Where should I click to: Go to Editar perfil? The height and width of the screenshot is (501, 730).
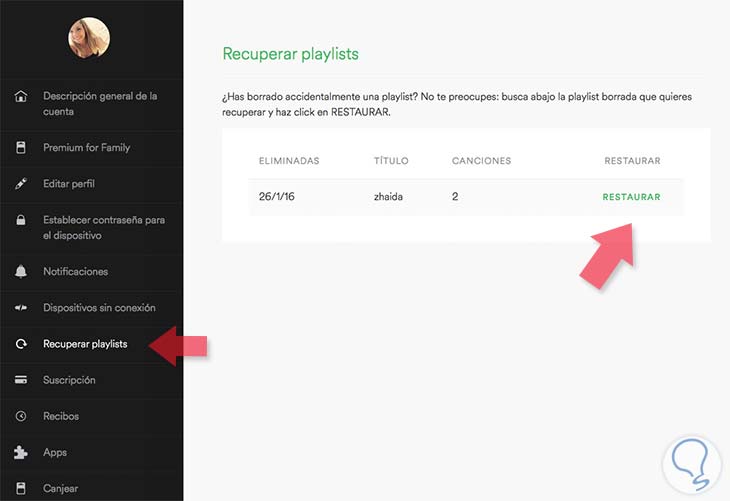tap(69, 184)
